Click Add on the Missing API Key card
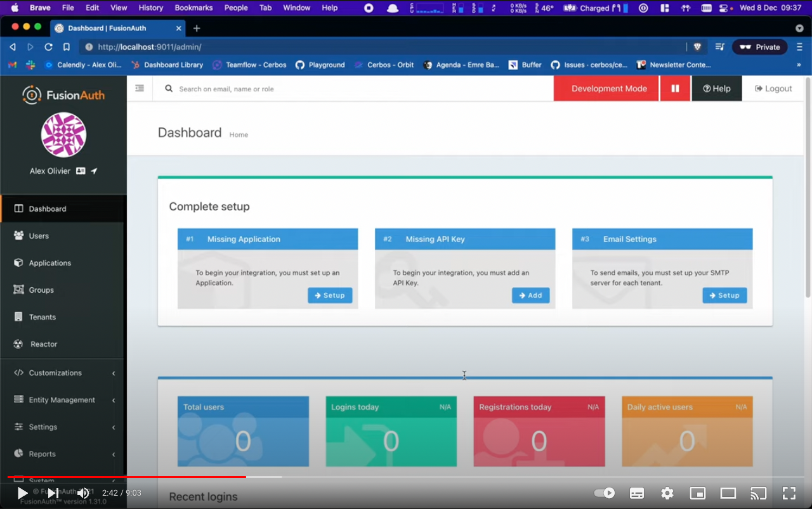The width and height of the screenshot is (812, 509). [530, 295]
